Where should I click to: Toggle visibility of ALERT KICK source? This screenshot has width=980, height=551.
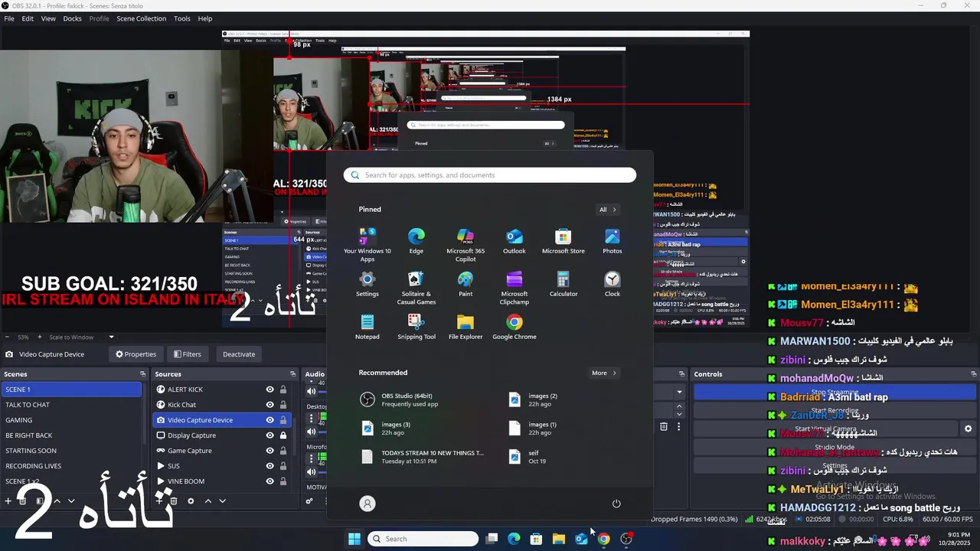269,390
